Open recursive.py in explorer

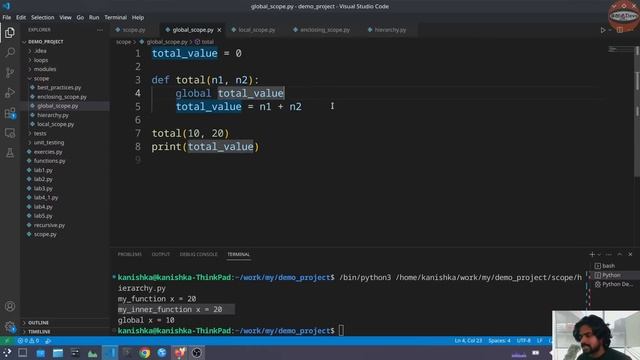pyautogui.click(x=49, y=225)
